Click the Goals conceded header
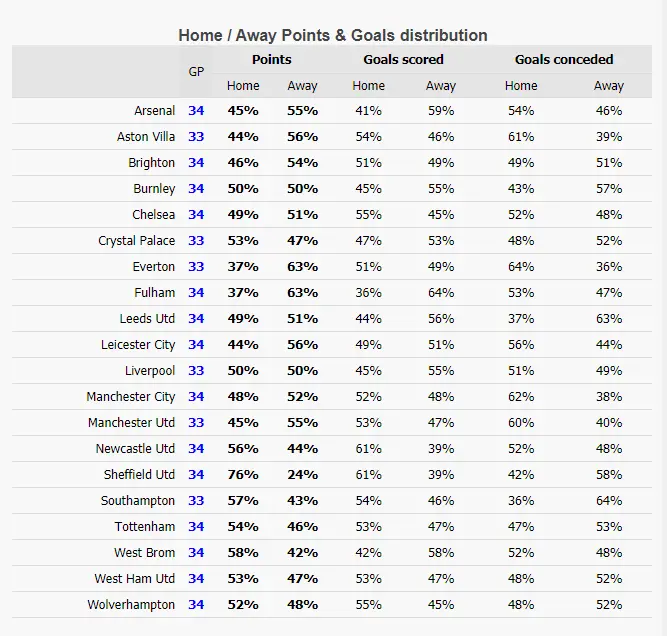This screenshot has height=636, width=667. (564, 60)
